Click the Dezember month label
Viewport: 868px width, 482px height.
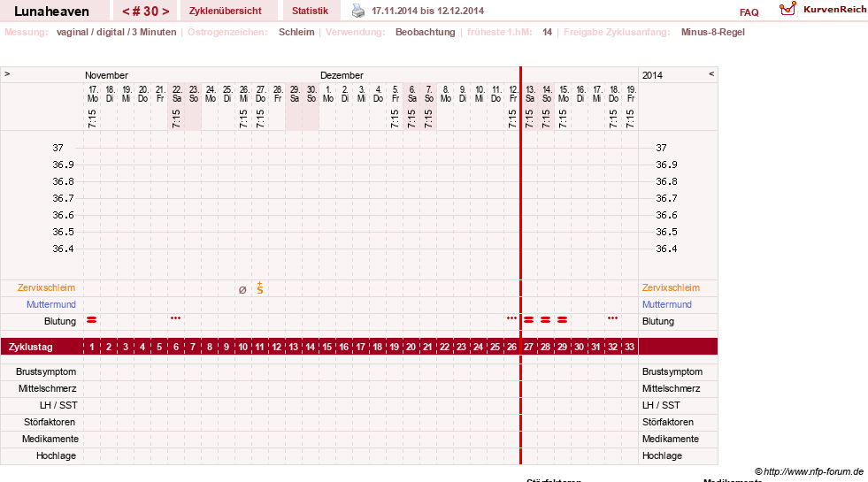coord(342,75)
